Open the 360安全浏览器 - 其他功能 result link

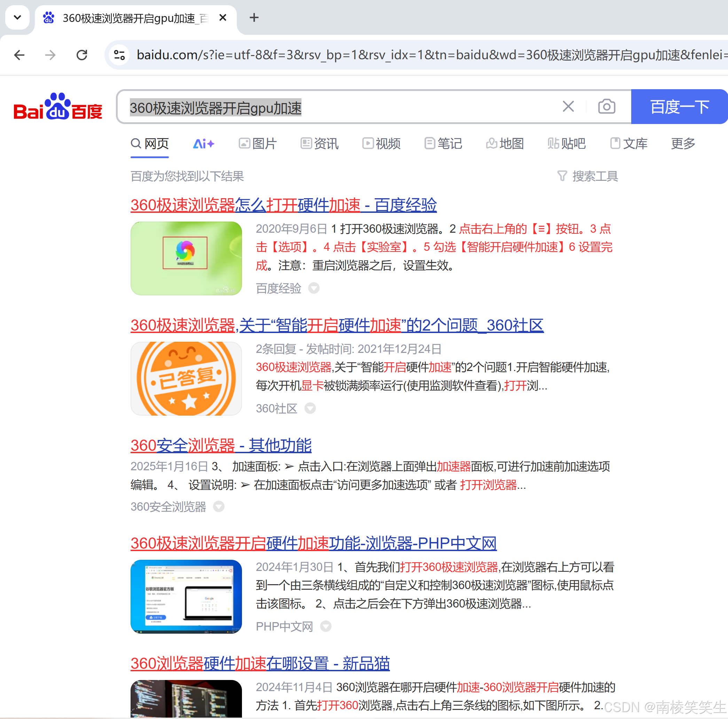click(221, 445)
